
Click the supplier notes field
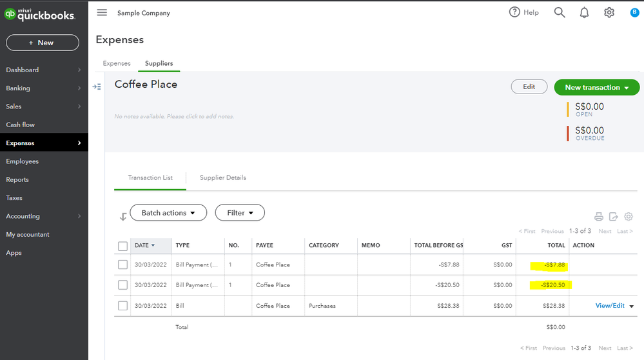[x=174, y=117]
